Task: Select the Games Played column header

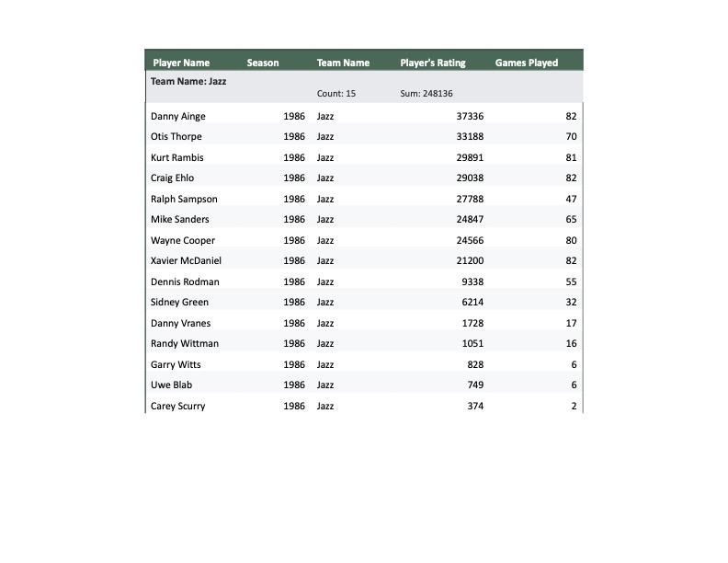Action: pos(527,63)
